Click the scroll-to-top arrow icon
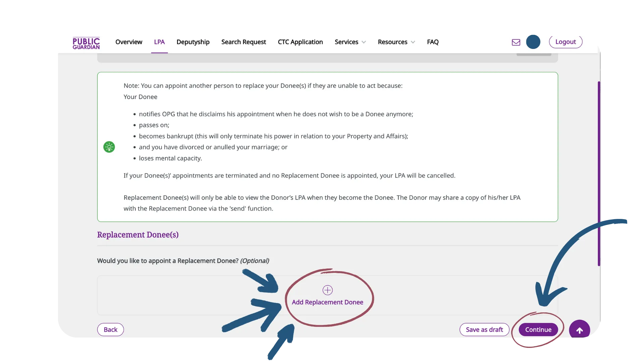Image resolution: width=644 pixels, height=362 pixels. (x=579, y=329)
